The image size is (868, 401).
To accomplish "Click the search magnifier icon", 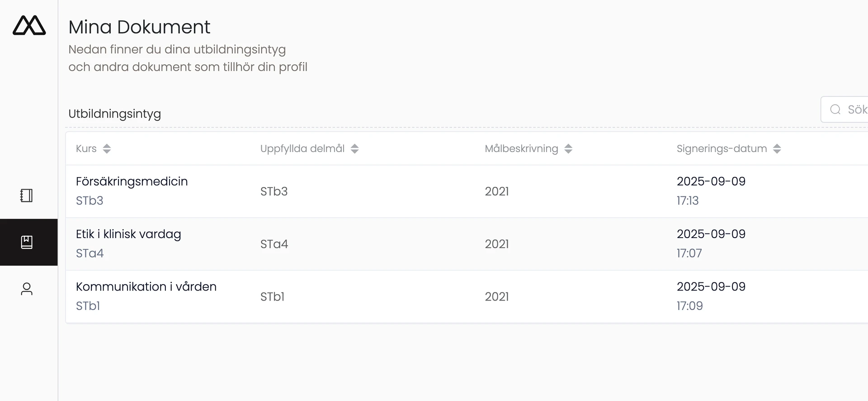I will (835, 110).
